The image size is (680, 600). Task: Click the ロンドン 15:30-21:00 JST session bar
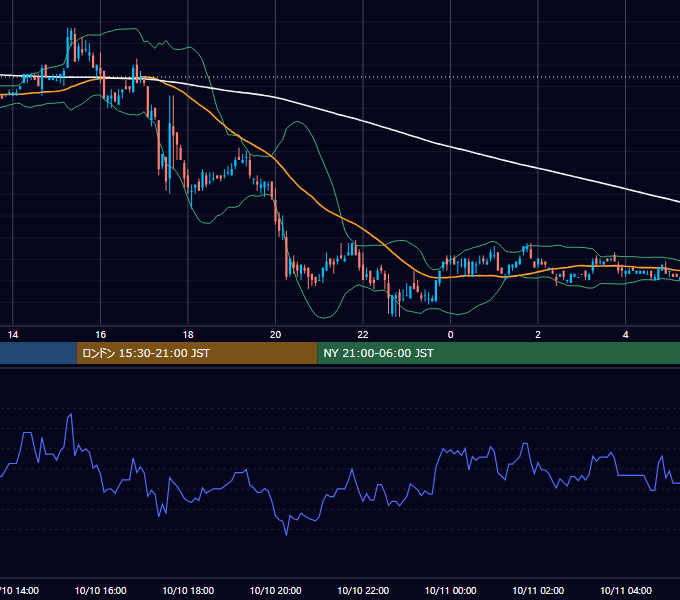pos(197,353)
